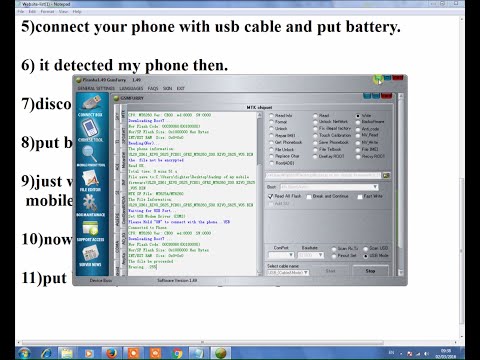480x360 pixels.
Task: Switch to the Notepad taskbar window
Action: pyautogui.click(x=198, y=353)
